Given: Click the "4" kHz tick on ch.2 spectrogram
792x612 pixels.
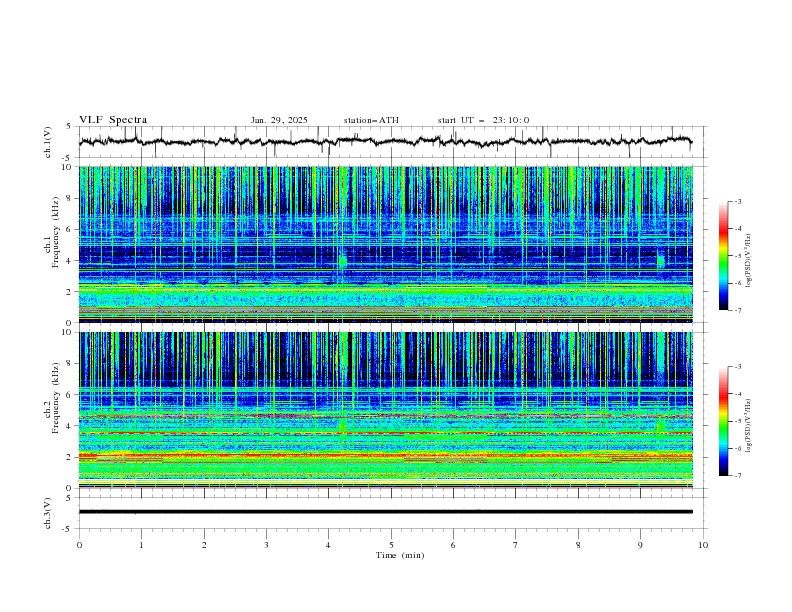Looking at the screenshot, I should click(70, 426).
